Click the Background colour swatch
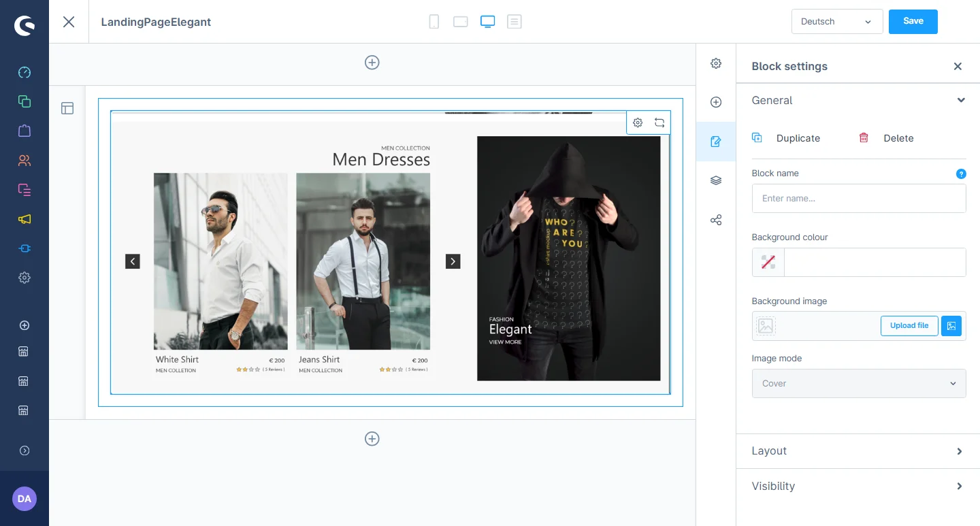The width and height of the screenshot is (980, 526). coord(768,262)
